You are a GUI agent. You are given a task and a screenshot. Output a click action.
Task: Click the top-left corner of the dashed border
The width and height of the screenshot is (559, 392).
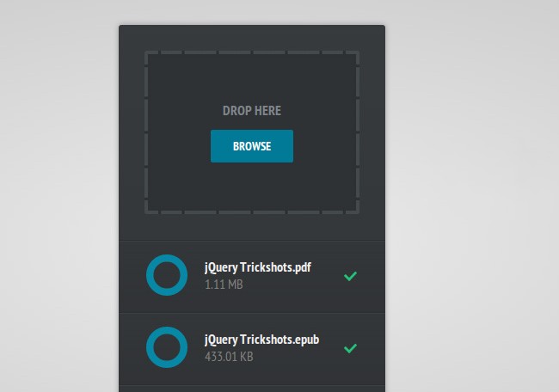(x=146, y=52)
